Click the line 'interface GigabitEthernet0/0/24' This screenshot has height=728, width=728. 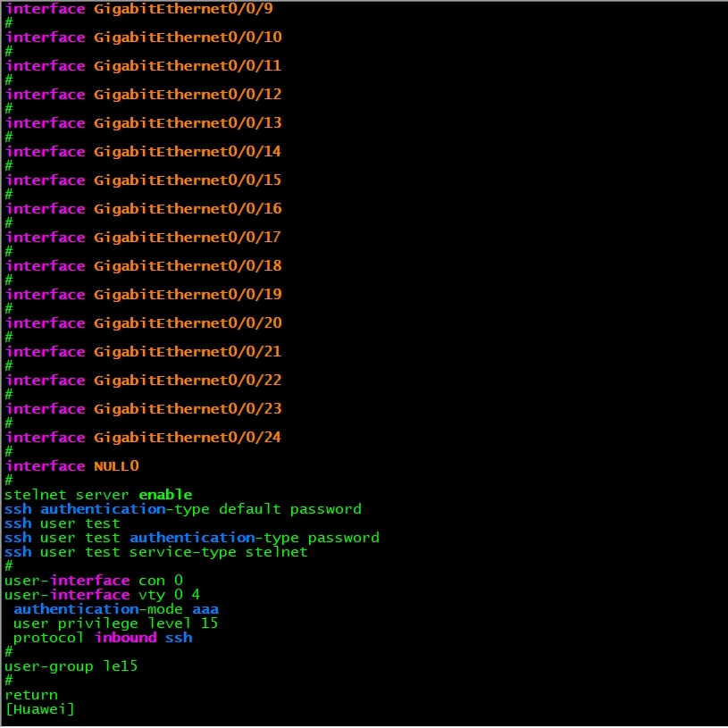(144, 438)
